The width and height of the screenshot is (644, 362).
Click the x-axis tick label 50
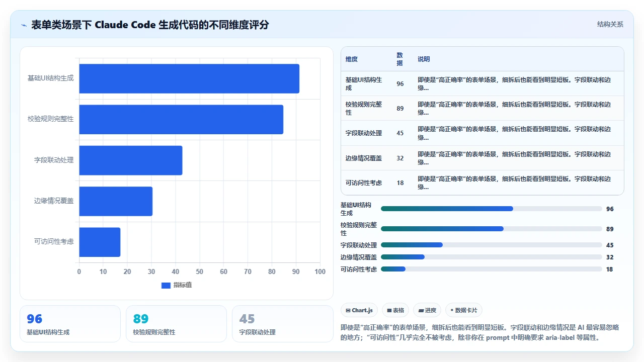[200, 271]
